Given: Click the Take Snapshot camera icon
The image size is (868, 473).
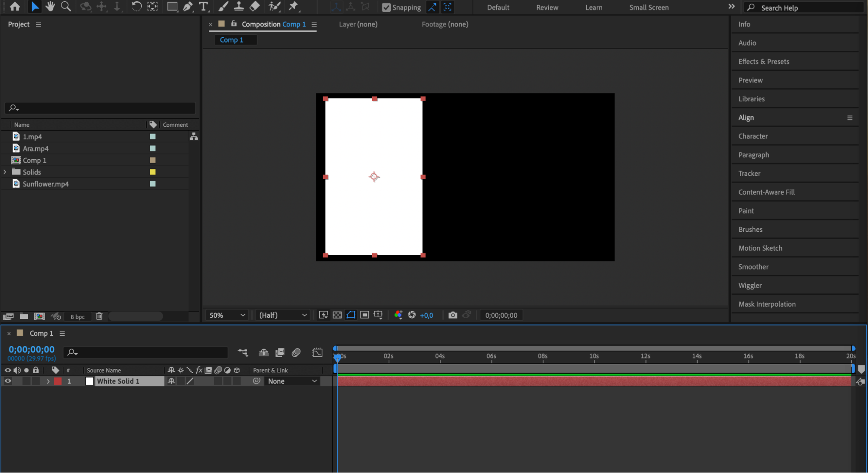Looking at the screenshot, I should pos(452,315).
